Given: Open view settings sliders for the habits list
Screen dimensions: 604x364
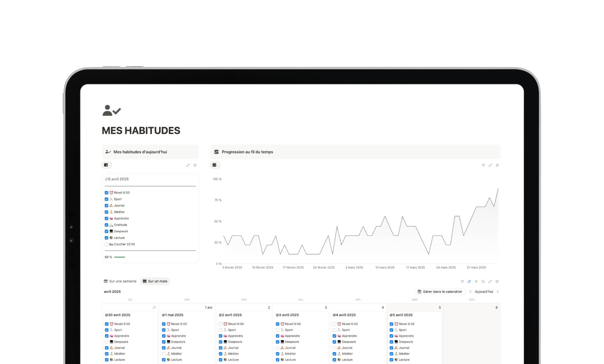Looking at the screenshot, I should [x=195, y=165].
